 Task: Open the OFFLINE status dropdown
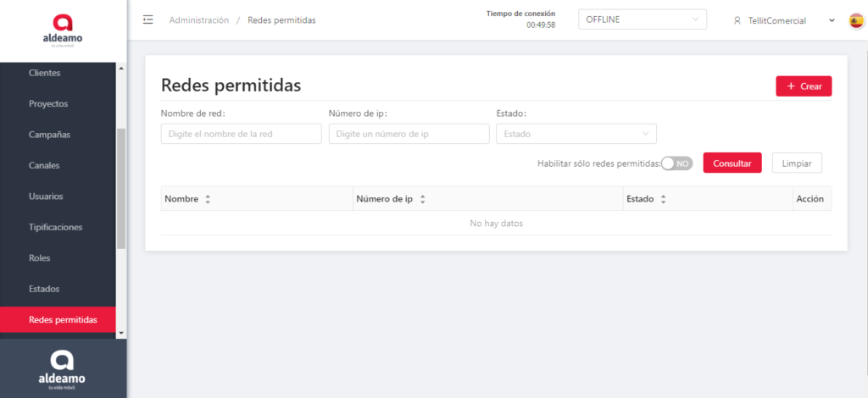(642, 19)
